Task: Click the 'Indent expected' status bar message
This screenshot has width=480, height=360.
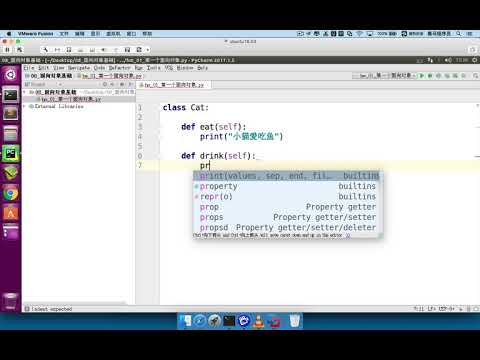Action: click(x=52, y=309)
